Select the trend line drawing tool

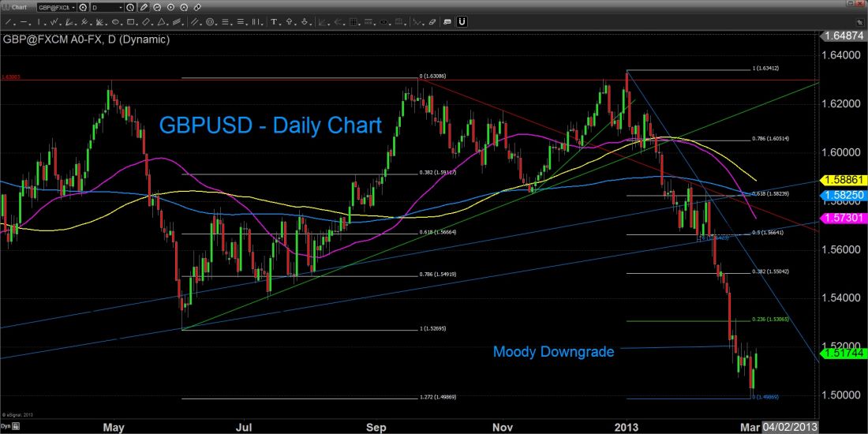tap(8, 21)
